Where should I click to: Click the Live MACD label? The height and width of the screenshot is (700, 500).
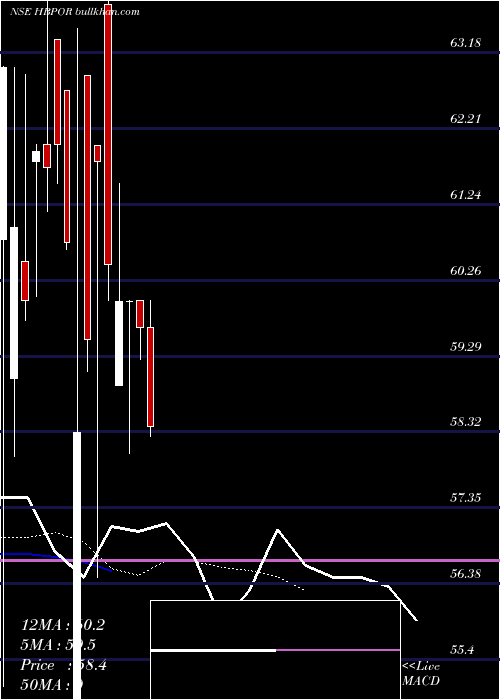pyautogui.click(x=421, y=674)
